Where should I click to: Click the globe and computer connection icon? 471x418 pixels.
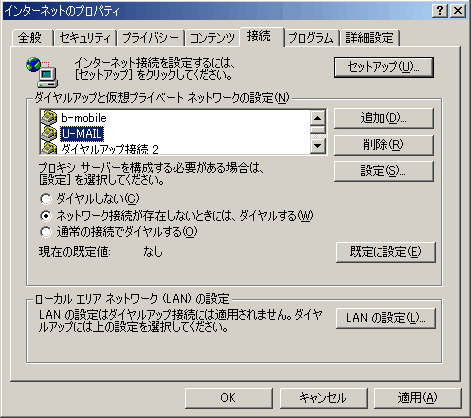click(42, 72)
